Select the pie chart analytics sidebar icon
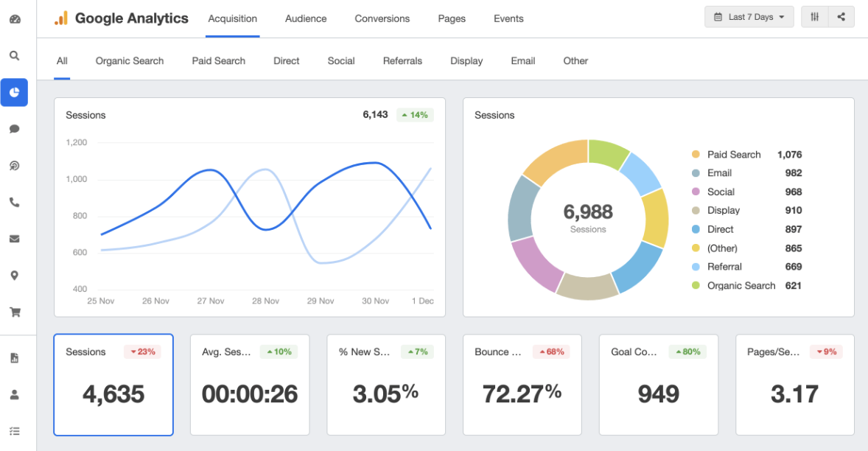 click(x=15, y=92)
